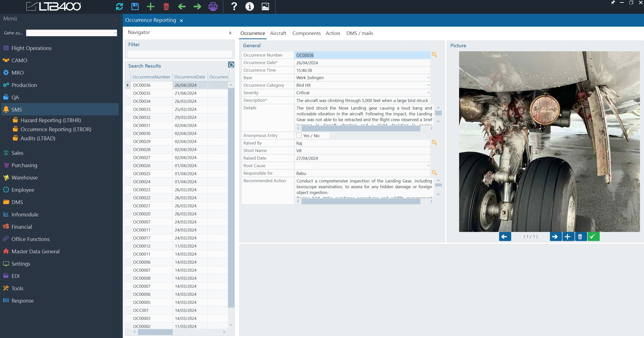Screen dimensions: 644x338
Task: Open the DMS / mails tab
Action: click(359, 33)
